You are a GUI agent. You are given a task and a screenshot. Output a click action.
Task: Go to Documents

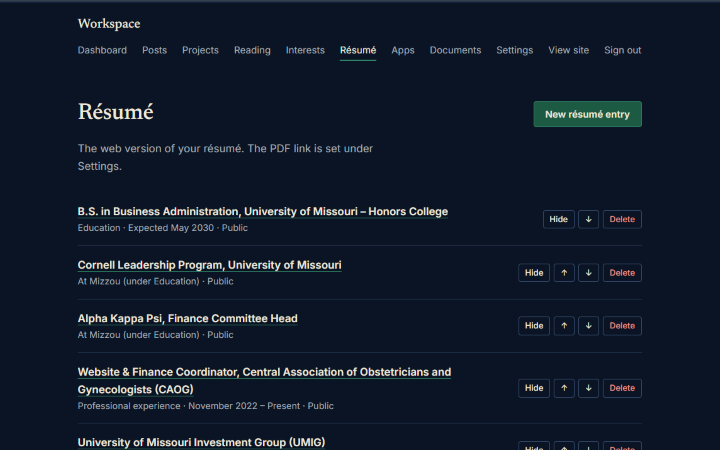455,50
